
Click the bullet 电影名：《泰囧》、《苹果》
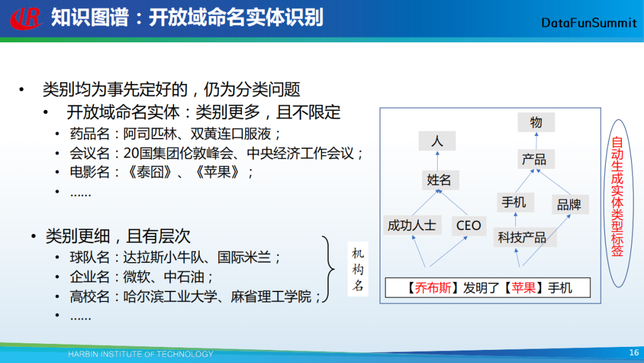[162, 172]
